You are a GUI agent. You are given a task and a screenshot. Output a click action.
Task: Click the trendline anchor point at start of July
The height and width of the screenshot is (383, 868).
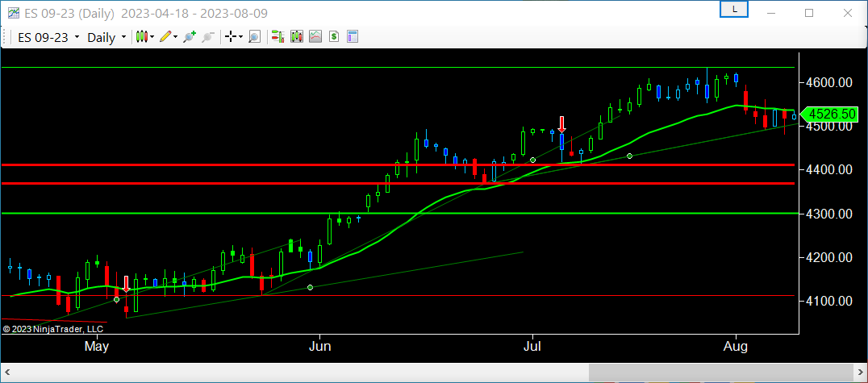point(532,160)
